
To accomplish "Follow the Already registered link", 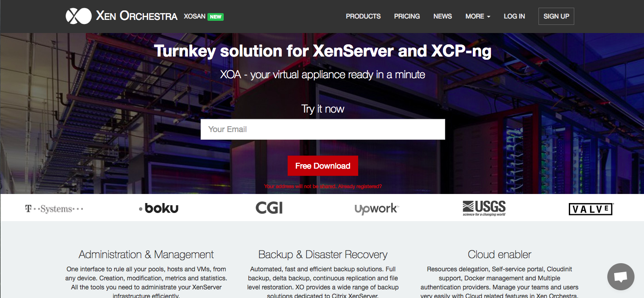I will coord(360,186).
